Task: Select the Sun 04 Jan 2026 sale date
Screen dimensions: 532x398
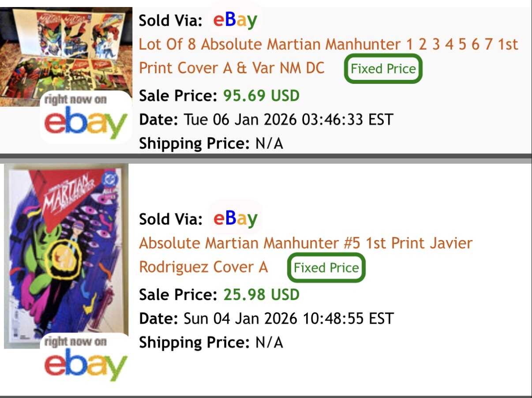Action: (x=288, y=318)
